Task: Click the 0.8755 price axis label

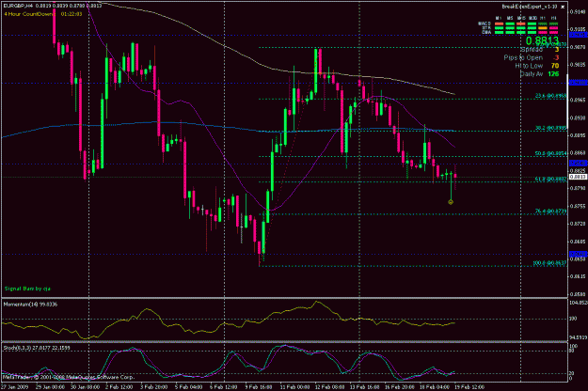Action: pyautogui.click(x=578, y=206)
